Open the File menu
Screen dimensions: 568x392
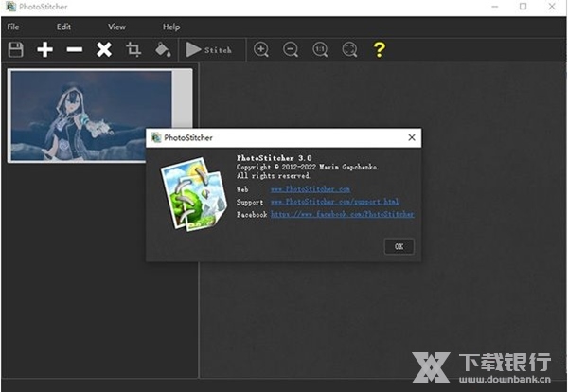pos(13,27)
